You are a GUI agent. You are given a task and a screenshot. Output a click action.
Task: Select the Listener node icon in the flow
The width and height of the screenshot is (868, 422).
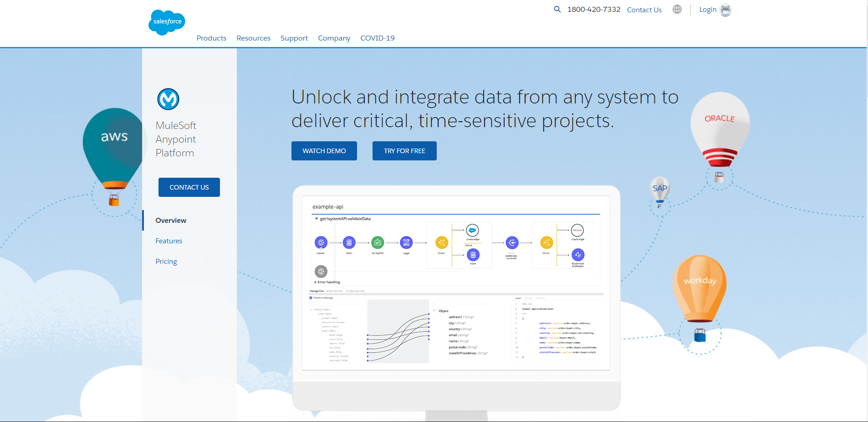[x=321, y=242]
